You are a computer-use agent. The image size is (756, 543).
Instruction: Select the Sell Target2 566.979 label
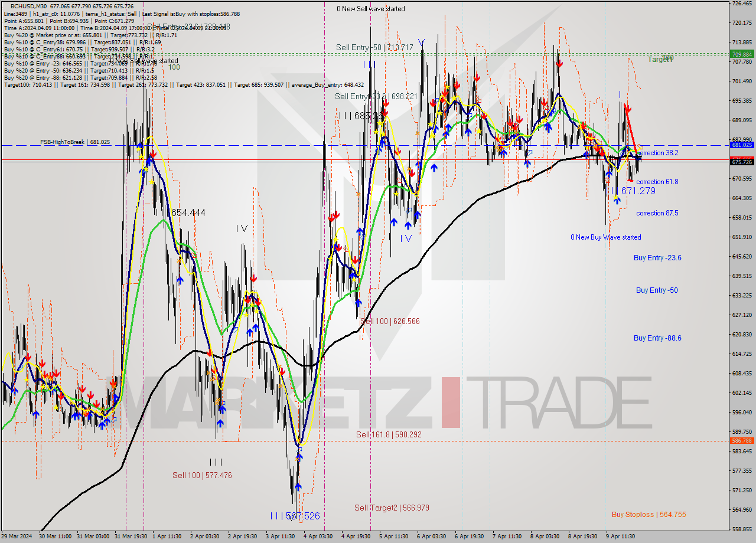click(x=392, y=508)
